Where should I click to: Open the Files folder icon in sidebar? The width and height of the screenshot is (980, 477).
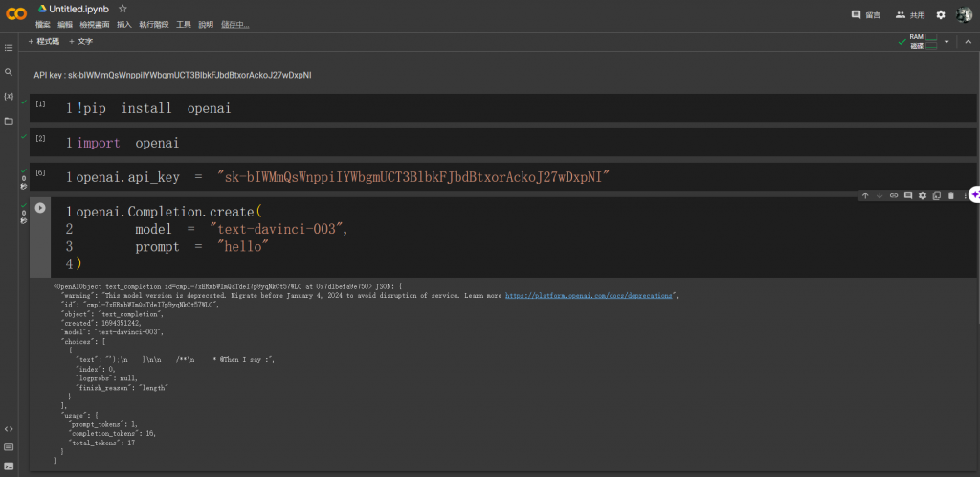click(x=9, y=121)
